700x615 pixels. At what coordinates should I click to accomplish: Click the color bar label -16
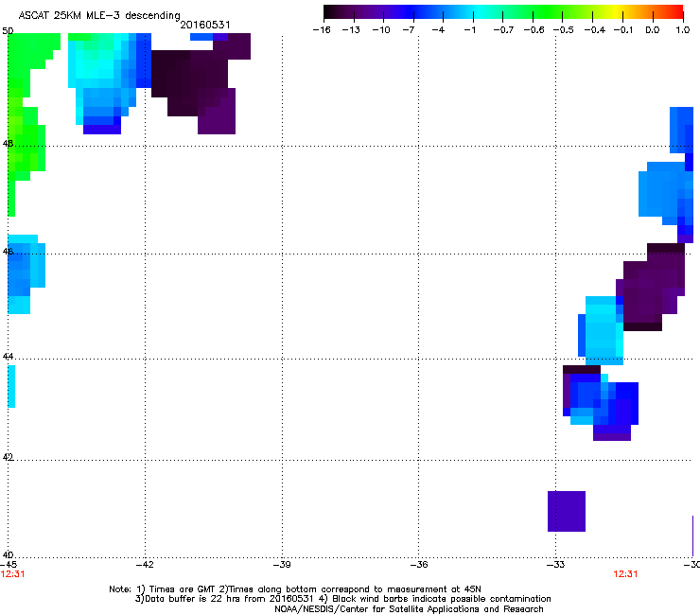(322, 30)
